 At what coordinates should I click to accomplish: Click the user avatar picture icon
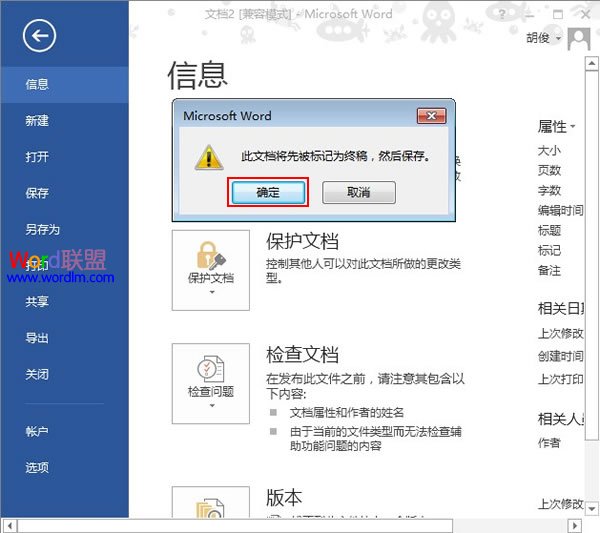(579, 39)
